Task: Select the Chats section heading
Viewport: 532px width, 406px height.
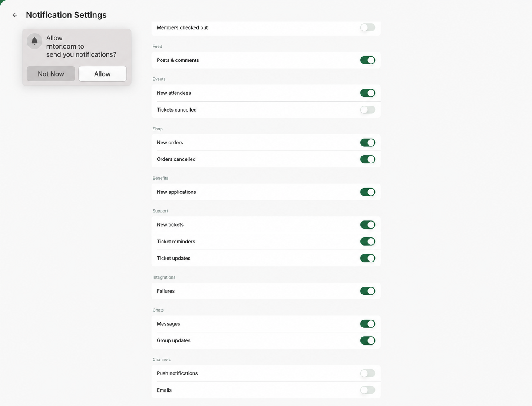Action: 158,310
